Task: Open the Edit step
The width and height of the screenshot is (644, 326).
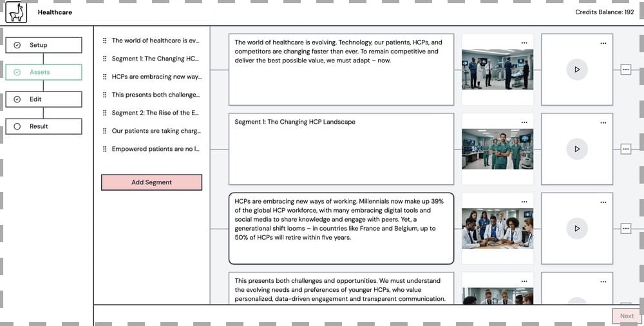Action: 44,99
